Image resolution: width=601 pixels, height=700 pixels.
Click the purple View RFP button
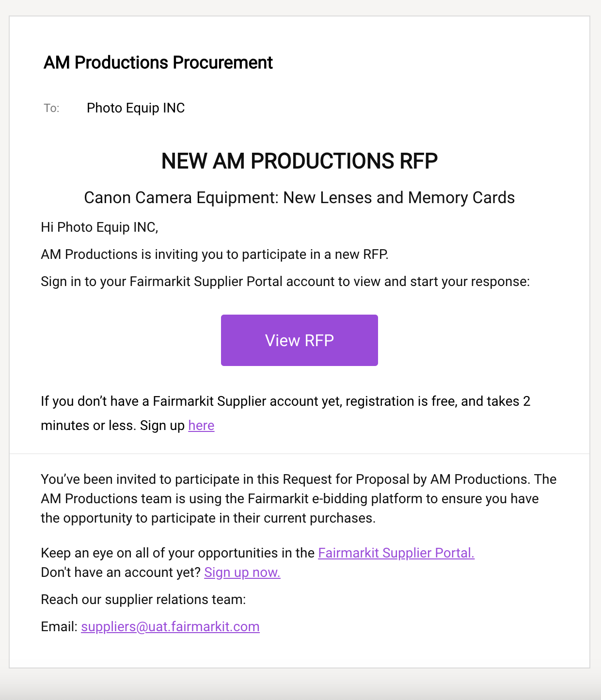pos(300,340)
